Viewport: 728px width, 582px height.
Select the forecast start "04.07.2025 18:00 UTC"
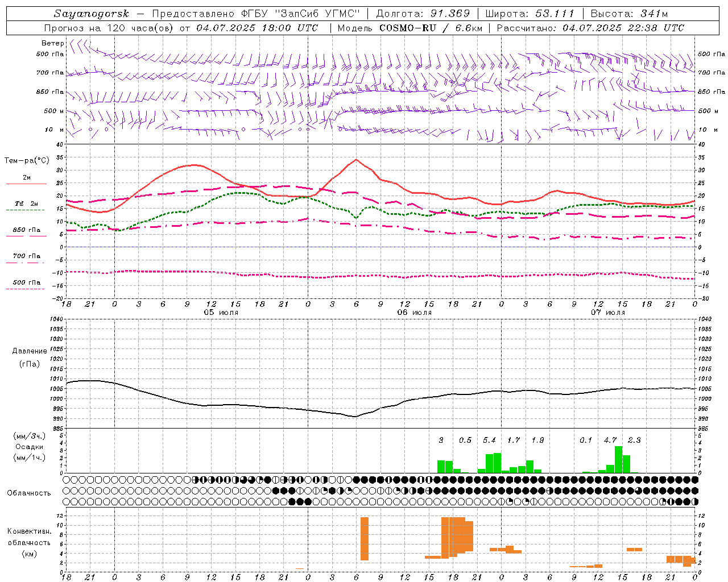coord(258,28)
